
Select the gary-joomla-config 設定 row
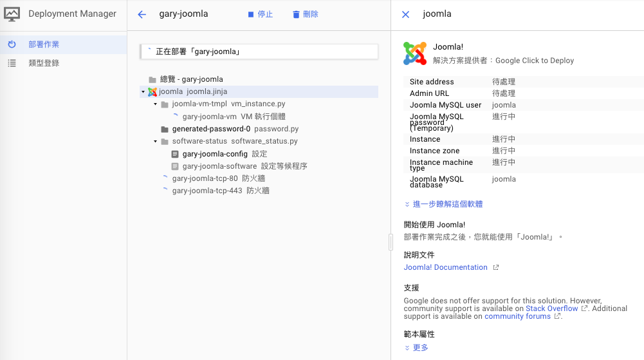259,154
